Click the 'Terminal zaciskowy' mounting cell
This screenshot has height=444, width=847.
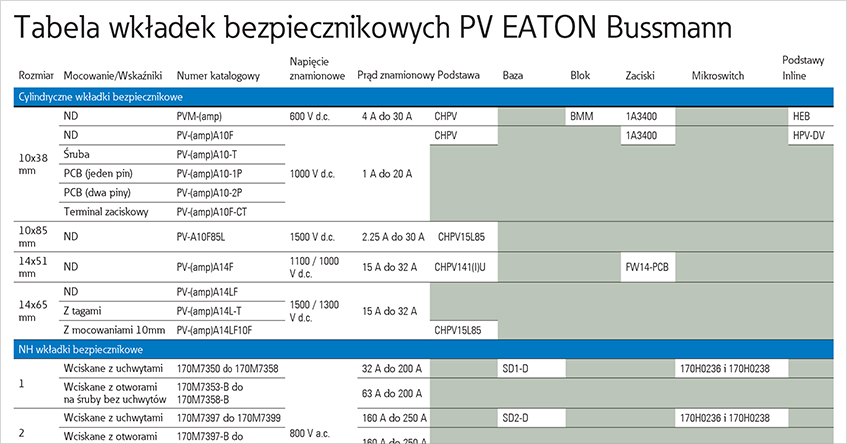pos(106,212)
